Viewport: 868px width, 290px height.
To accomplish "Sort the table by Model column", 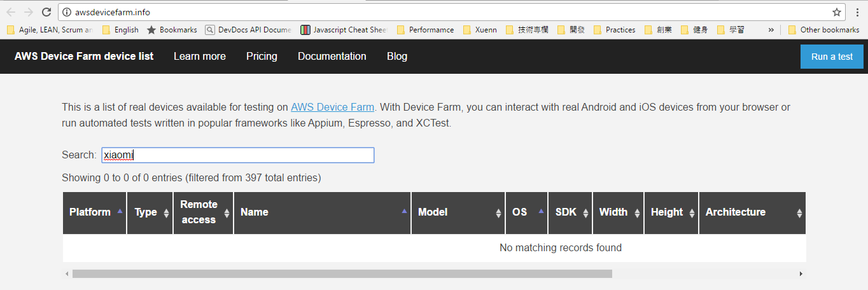I will click(x=458, y=212).
